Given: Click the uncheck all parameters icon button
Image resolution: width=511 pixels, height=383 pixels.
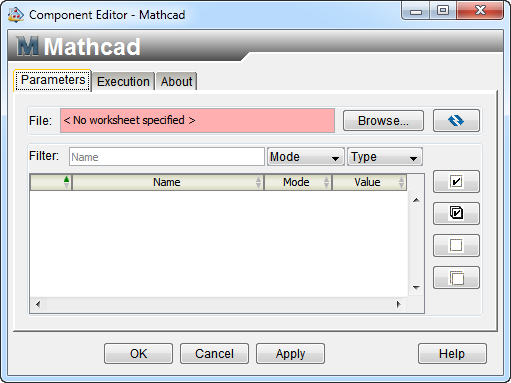Looking at the screenshot, I should tap(456, 277).
